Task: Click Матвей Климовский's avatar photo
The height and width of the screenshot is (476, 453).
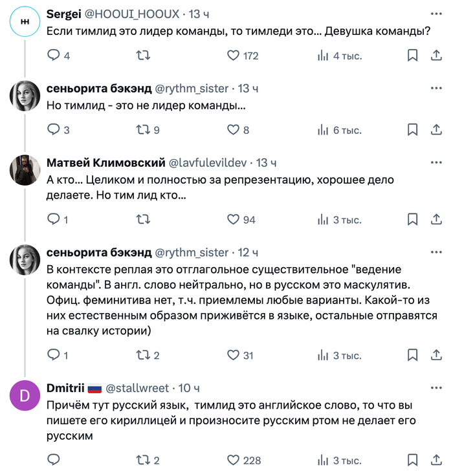Action: [25, 170]
